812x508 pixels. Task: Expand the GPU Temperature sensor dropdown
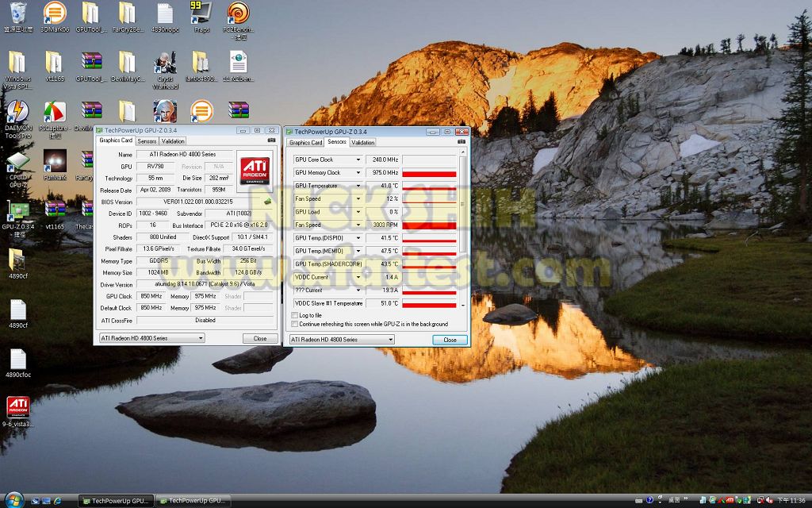coord(358,186)
